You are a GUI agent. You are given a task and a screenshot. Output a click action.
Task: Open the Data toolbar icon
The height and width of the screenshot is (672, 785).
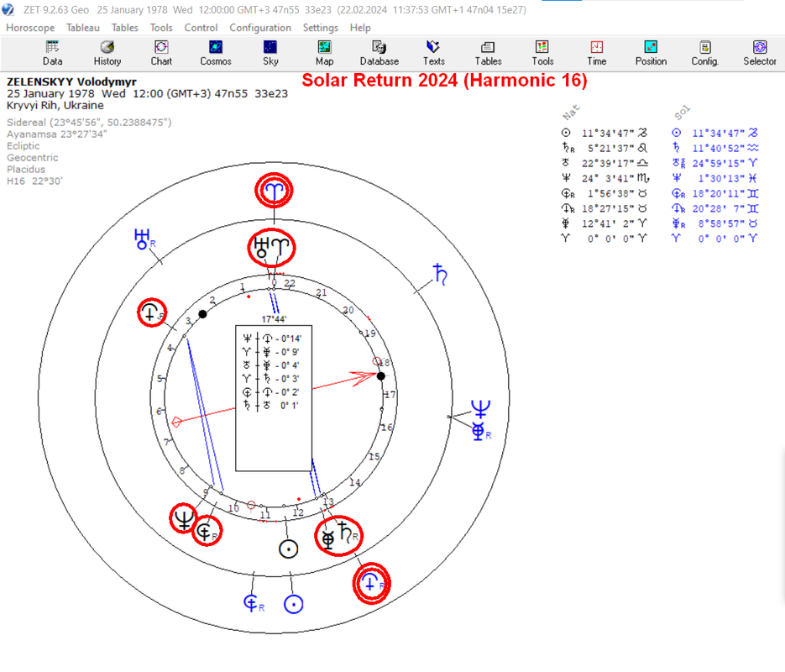click(x=52, y=54)
